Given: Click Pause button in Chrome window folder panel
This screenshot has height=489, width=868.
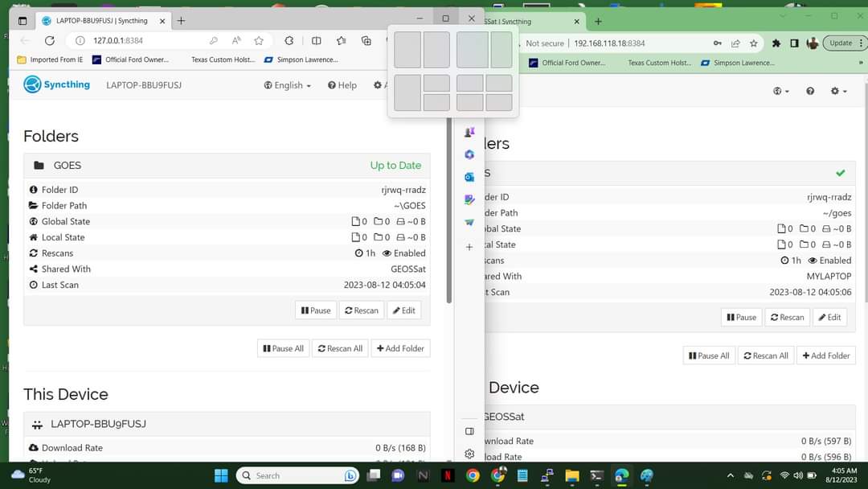Looking at the screenshot, I should click(x=741, y=318).
